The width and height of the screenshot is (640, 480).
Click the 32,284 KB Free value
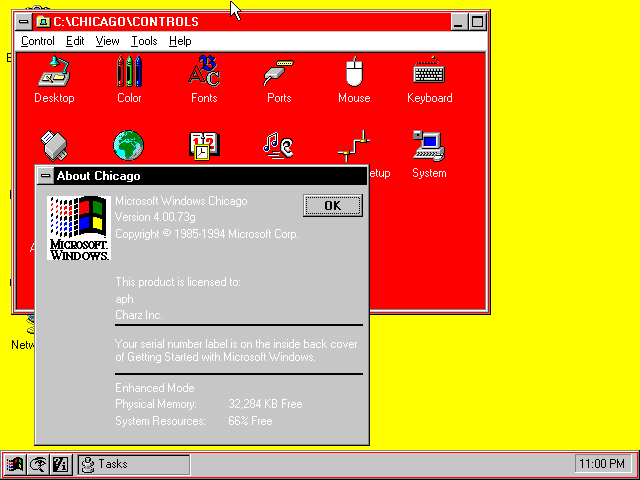[265, 404]
